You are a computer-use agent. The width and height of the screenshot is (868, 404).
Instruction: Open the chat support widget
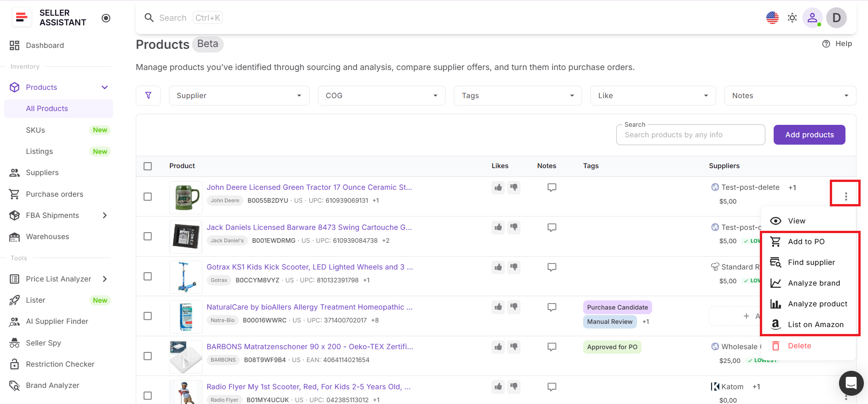pyautogui.click(x=851, y=383)
